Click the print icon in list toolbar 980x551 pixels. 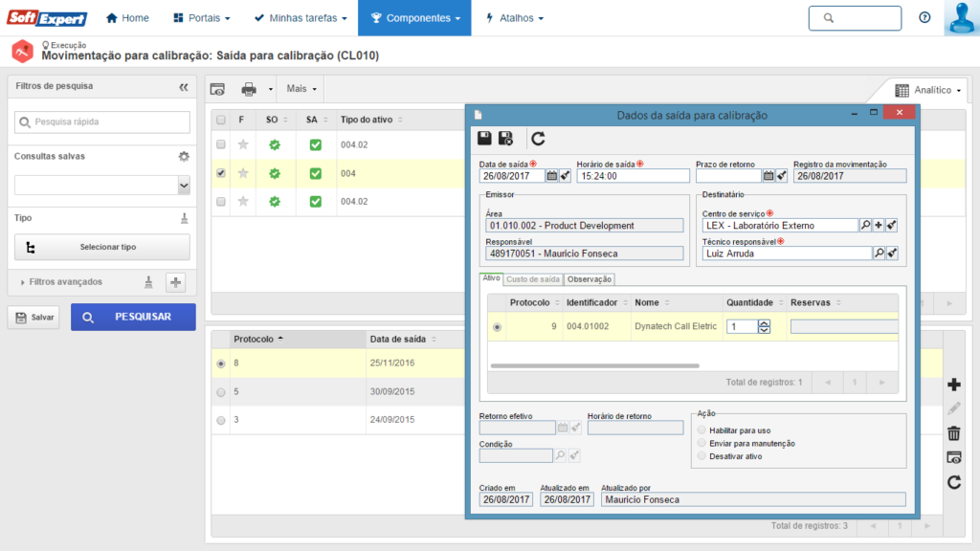[249, 89]
